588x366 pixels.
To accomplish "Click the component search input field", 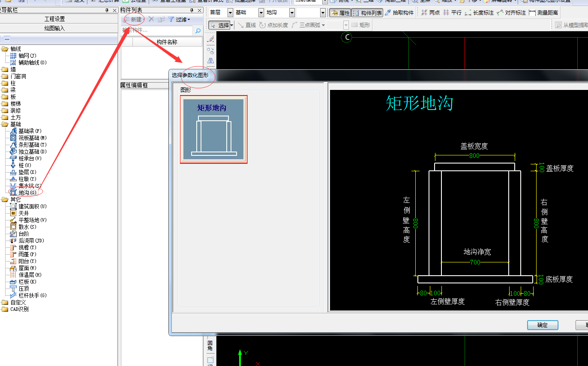I will (157, 31).
